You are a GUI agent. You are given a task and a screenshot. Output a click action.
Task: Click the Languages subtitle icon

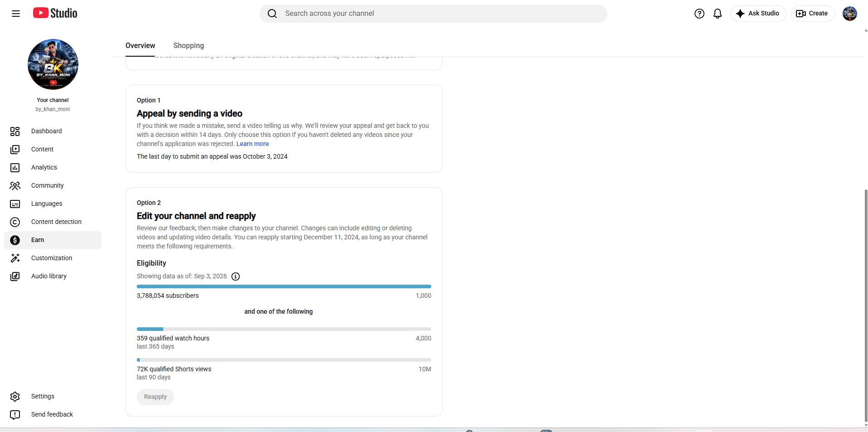pyautogui.click(x=15, y=204)
